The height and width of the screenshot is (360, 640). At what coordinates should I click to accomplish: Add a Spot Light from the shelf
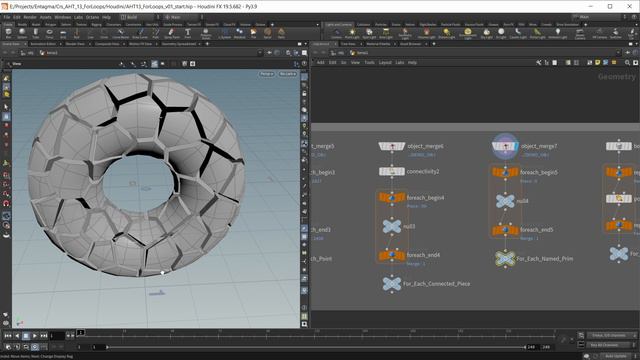[x=369, y=33]
